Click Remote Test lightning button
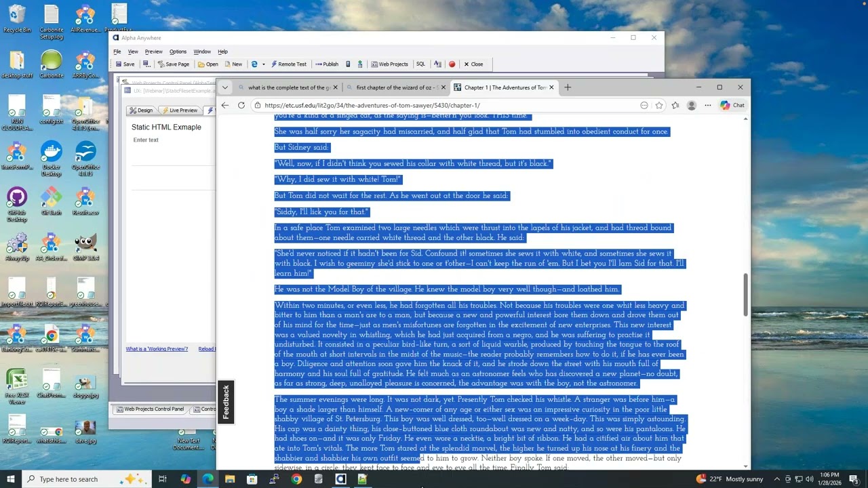 coord(289,64)
